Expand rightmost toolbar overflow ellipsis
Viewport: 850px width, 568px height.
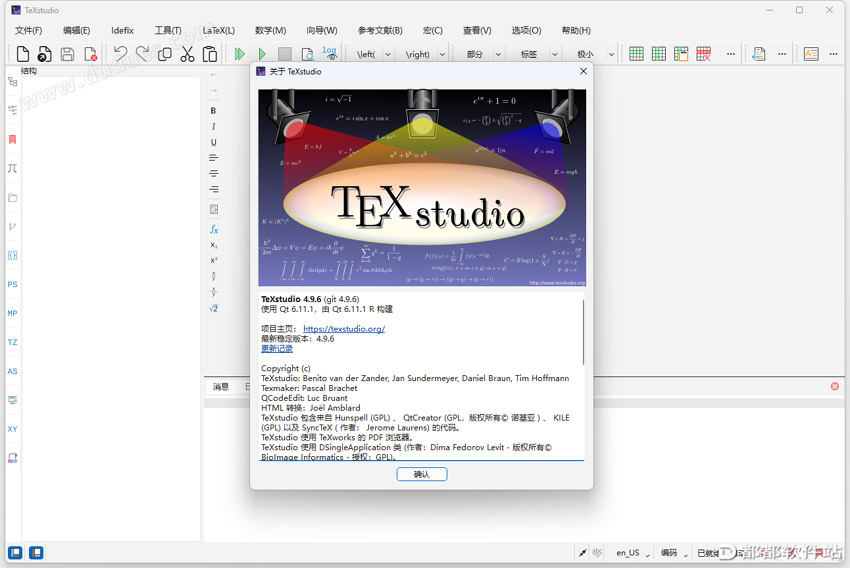pos(834,54)
